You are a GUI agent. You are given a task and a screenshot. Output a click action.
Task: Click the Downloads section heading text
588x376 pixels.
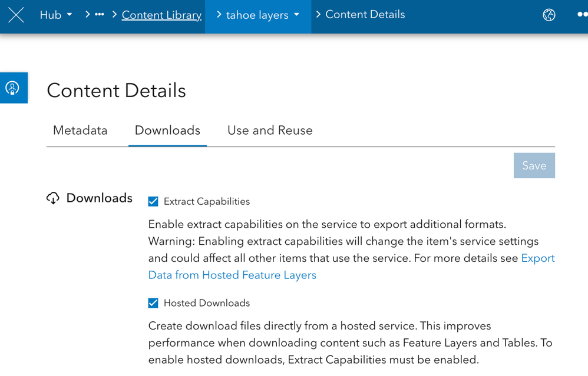(x=99, y=198)
